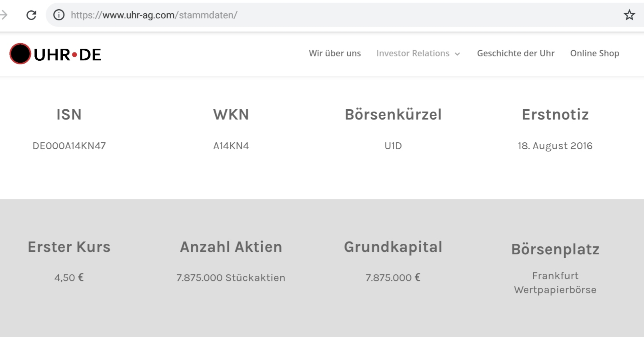This screenshot has width=644, height=337.
Task: Click the Grundkapital amount 7.875.000 €
Action: point(393,277)
